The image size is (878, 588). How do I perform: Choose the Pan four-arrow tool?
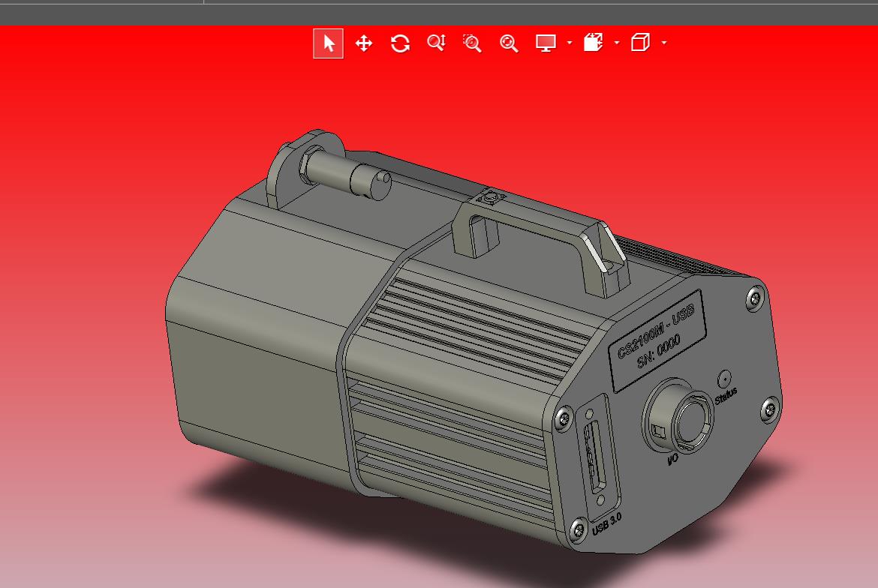[364, 43]
